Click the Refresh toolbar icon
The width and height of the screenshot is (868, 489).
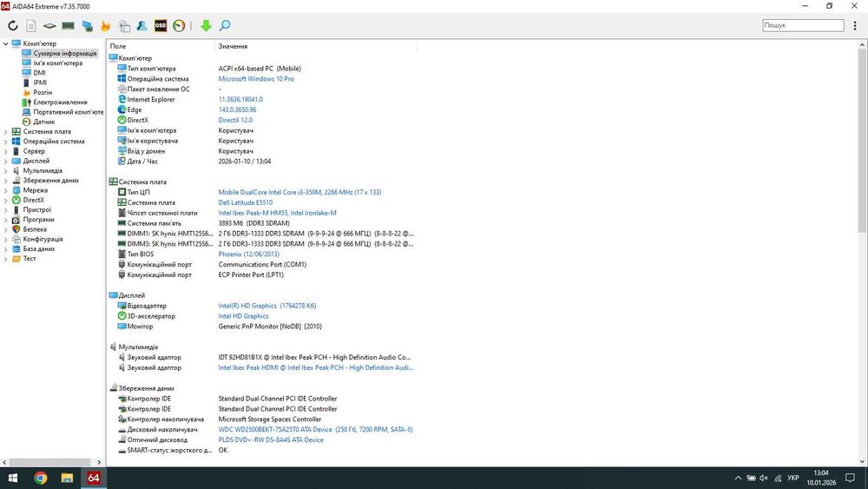point(13,25)
